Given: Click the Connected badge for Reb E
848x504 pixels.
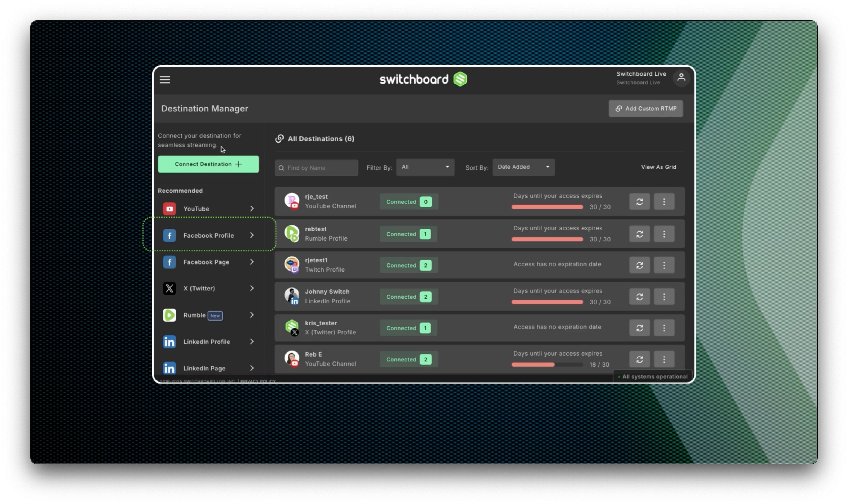Looking at the screenshot, I should 409,359.
